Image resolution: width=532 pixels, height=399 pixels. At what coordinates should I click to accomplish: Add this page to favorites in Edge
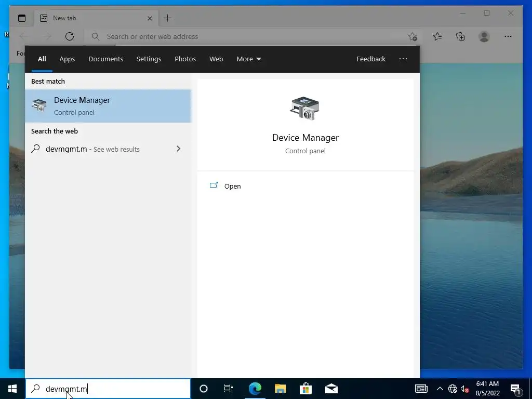click(412, 36)
